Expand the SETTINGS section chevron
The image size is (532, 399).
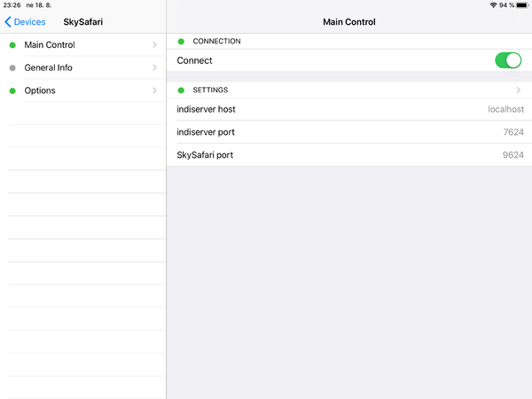point(518,90)
